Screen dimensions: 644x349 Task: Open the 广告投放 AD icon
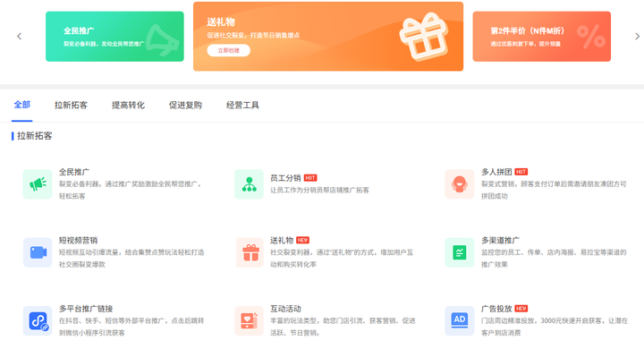point(460,320)
